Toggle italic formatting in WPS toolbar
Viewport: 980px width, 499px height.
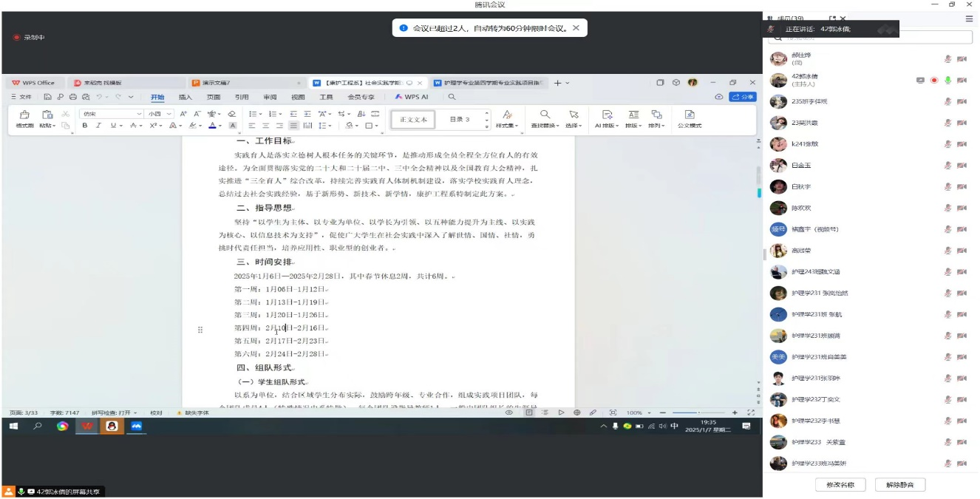(x=100, y=126)
